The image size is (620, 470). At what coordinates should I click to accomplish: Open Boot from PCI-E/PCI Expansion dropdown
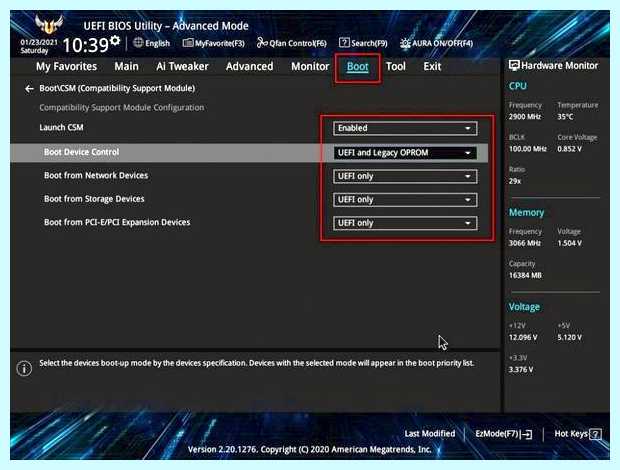coord(405,223)
